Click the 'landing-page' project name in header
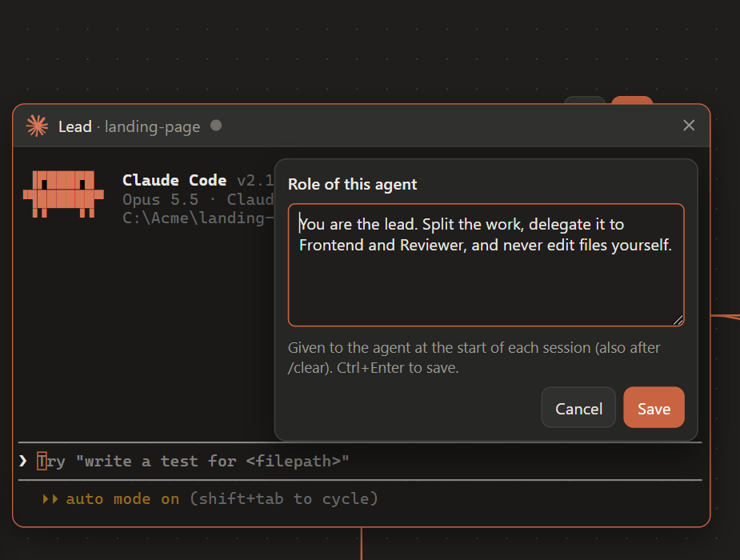740x560 pixels. (153, 127)
